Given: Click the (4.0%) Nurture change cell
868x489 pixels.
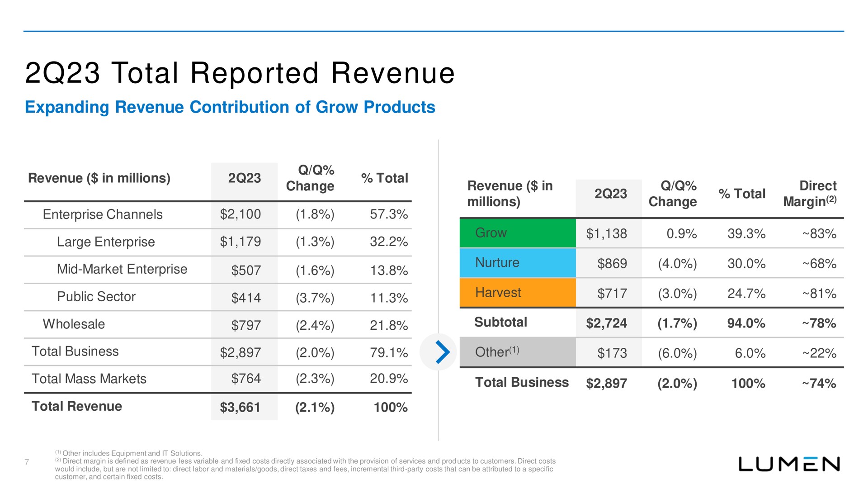Looking at the screenshot, I should [678, 264].
